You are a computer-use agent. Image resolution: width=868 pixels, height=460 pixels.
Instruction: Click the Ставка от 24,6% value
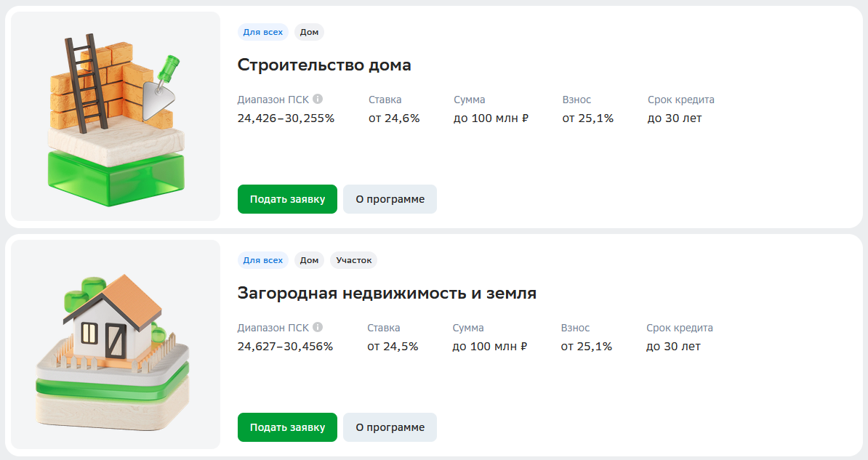coord(393,117)
